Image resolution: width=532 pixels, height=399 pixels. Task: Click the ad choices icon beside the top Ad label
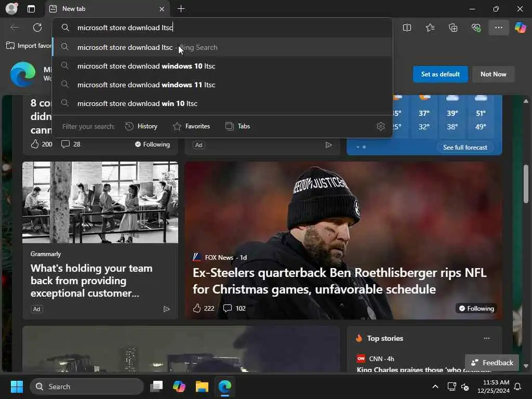[x=328, y=145]
